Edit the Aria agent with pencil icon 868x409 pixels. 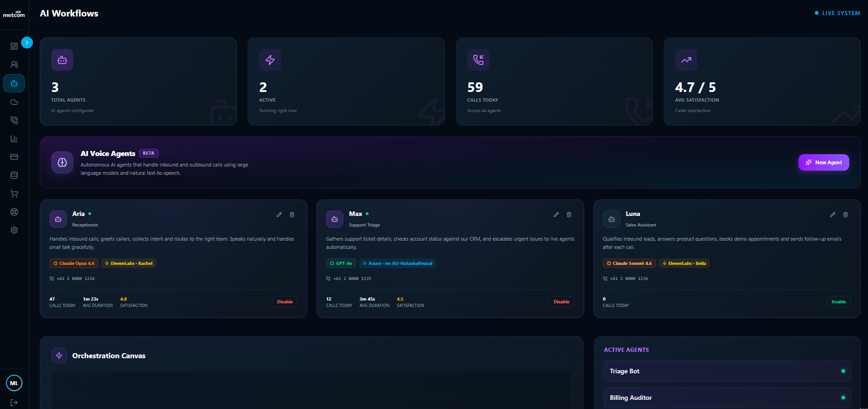279,215
